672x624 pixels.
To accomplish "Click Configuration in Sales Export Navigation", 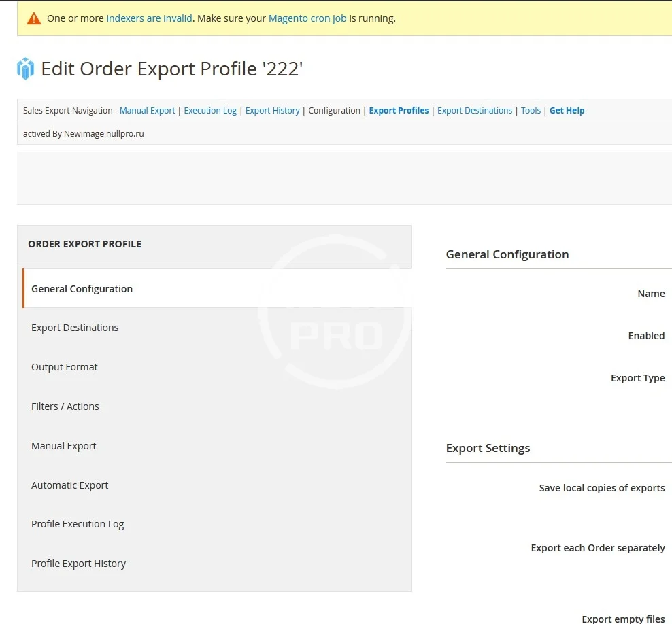I will (334, 111).
